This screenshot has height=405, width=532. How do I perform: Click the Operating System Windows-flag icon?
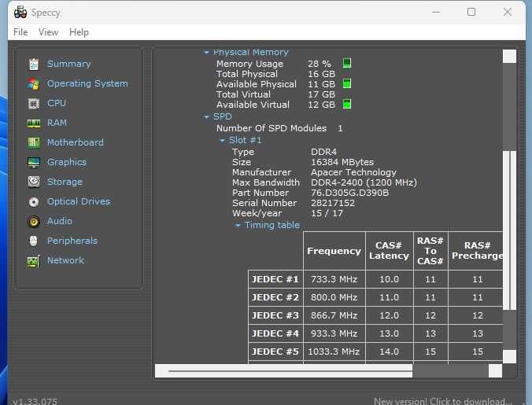pyautogui.click(x=34, y=83)
